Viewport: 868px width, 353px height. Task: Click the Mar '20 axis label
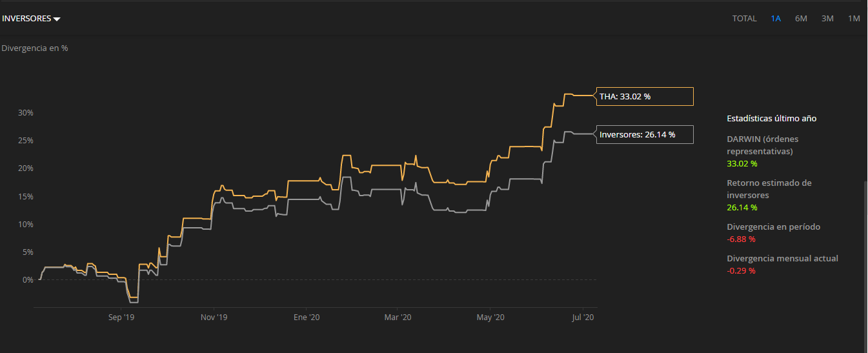(x=398, y=318)
